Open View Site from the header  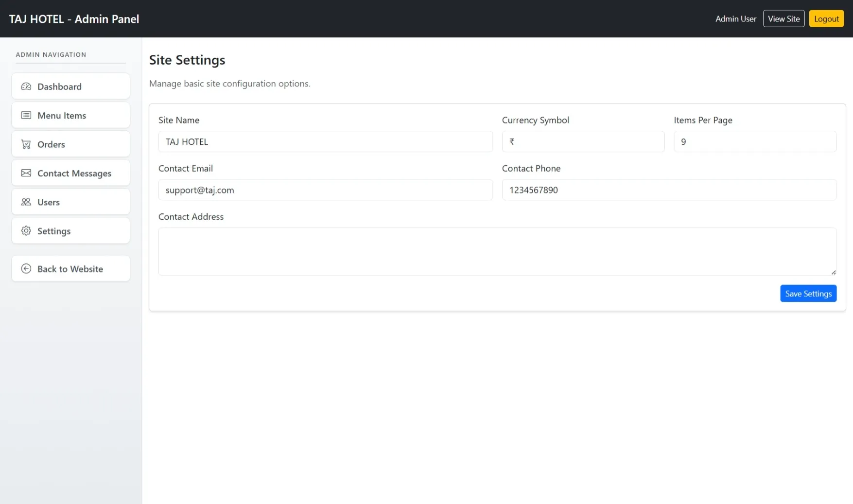[x=783, y=19]
